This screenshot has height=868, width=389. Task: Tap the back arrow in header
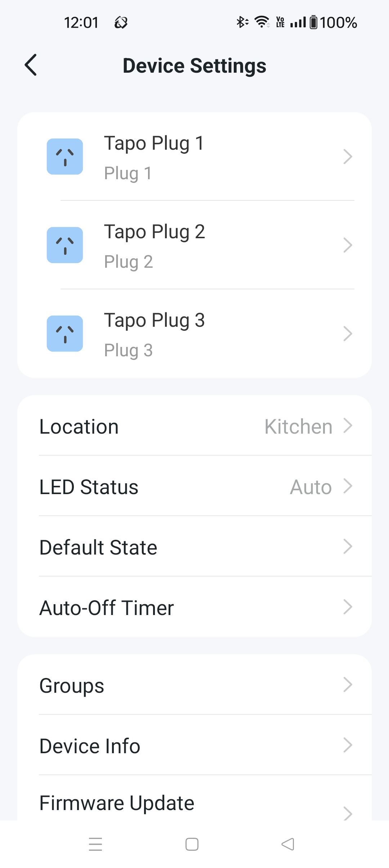[31, 65]
